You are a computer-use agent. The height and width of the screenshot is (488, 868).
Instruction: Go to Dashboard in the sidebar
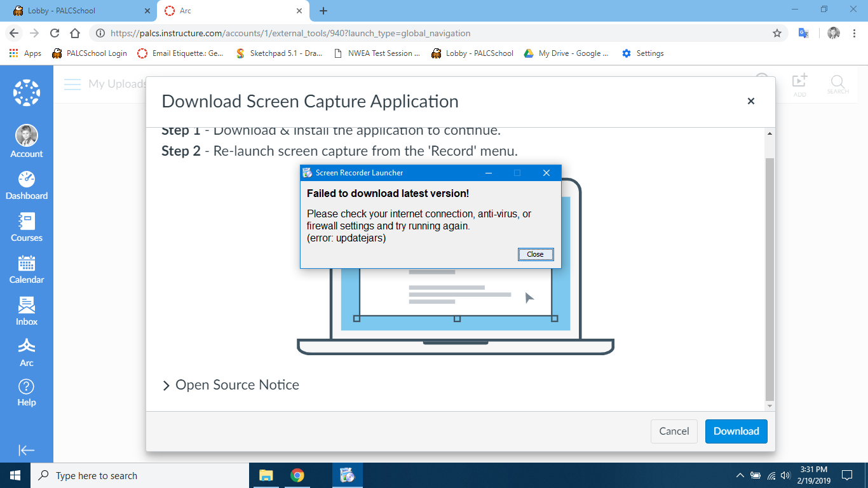click(27, 185)
